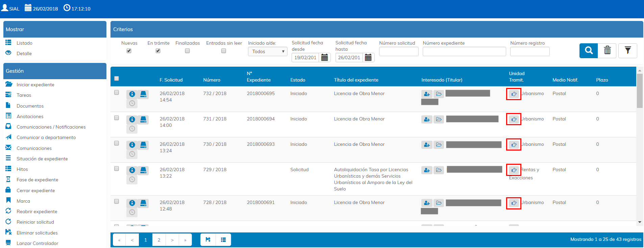Open the Iniciado a/de Todos dropdown

[x=268, y=51]
